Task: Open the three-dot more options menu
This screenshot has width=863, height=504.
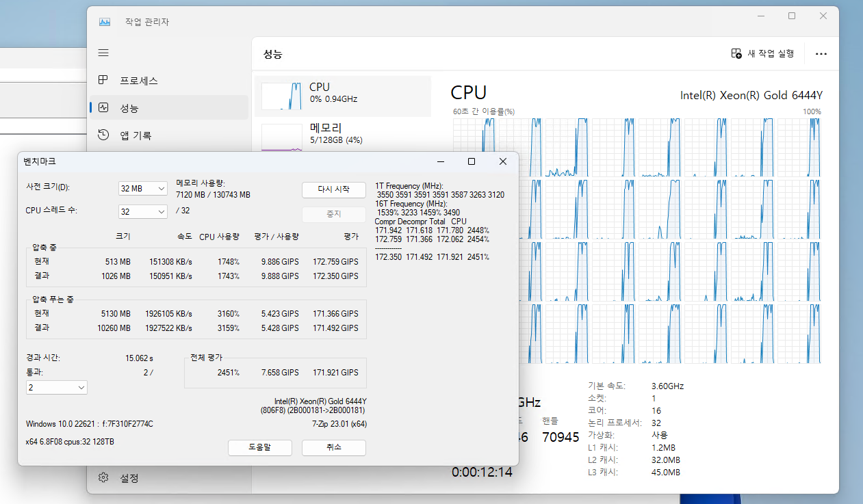Action: [821, 54]
